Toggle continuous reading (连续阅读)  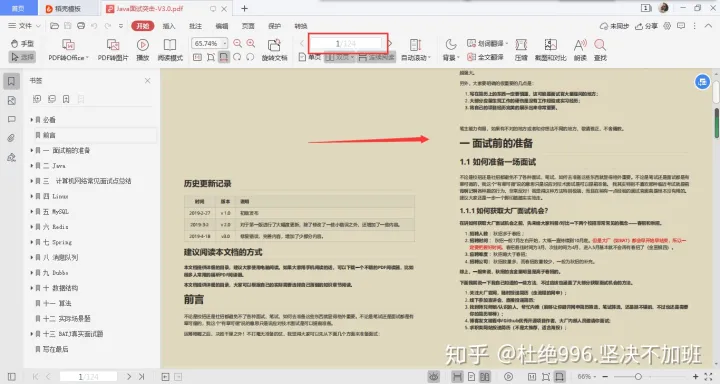pos(376,57)
